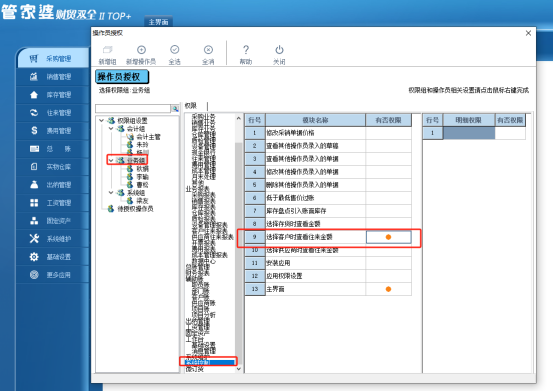
Task: Select the 系统组 group label
Action: coord(136,193)
